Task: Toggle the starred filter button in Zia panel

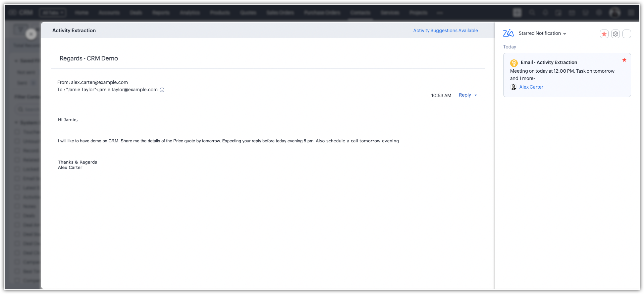Action: point(604,34)
